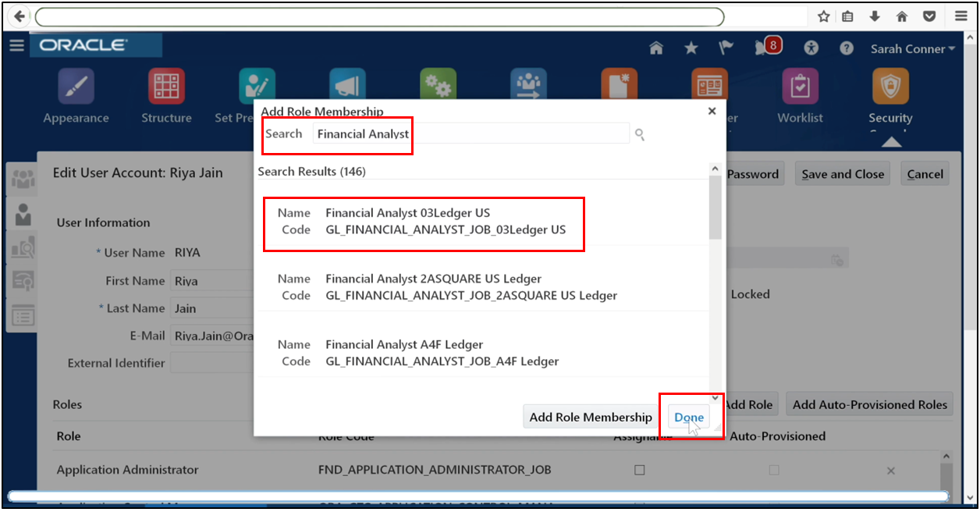Click the Announcements megaphone icon
Image resolution: width=980 pixels, height=512 pixels.
coord(346,84)
